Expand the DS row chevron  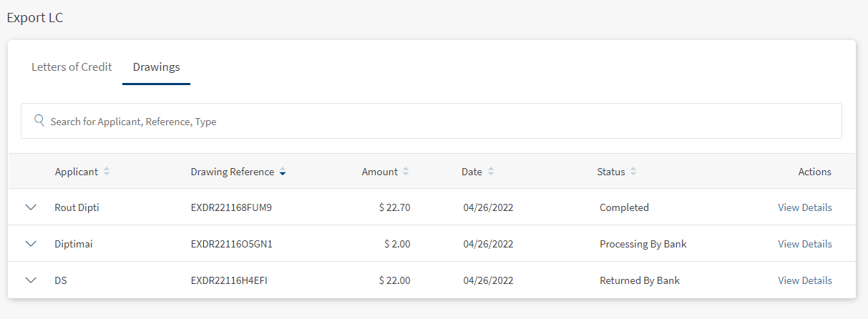(30, 280)
